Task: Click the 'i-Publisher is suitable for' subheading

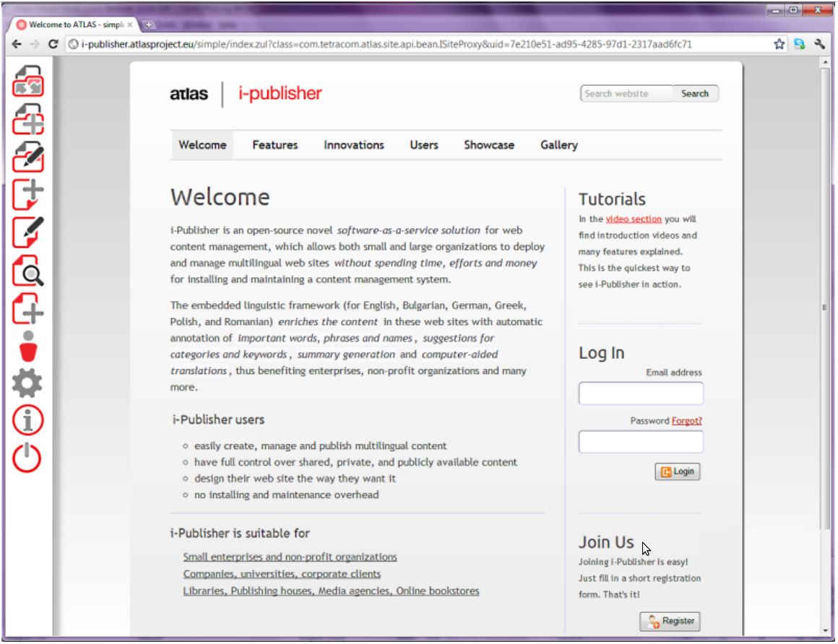Action: (x=240, y=534)
